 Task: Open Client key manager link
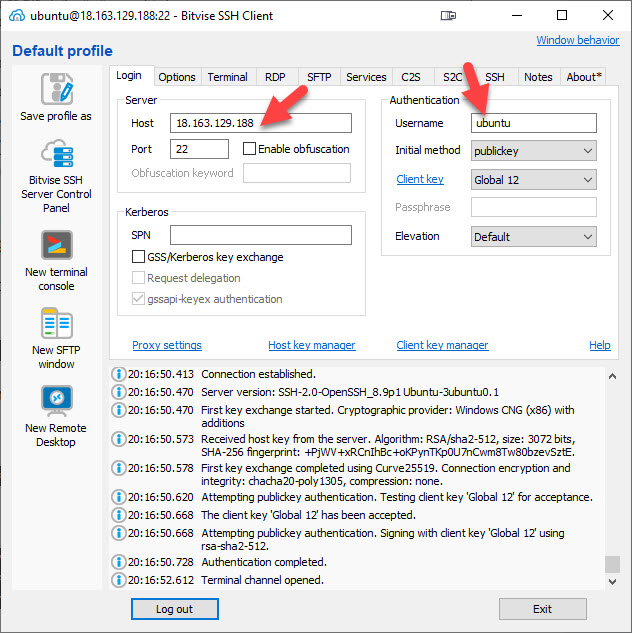pyautogui.click(x=442, y=345)
